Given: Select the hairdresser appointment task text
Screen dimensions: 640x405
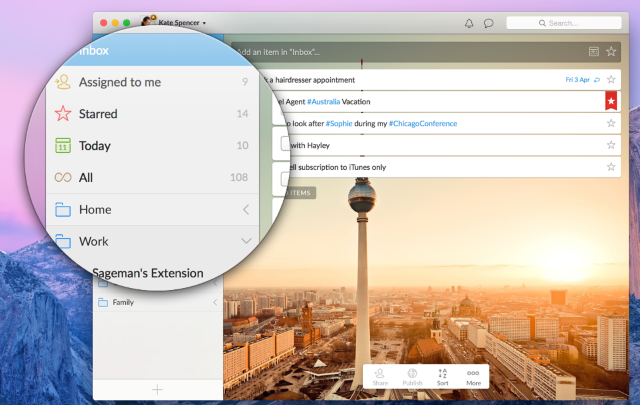Looking at the screenshot, I should (x=311, y=80).
